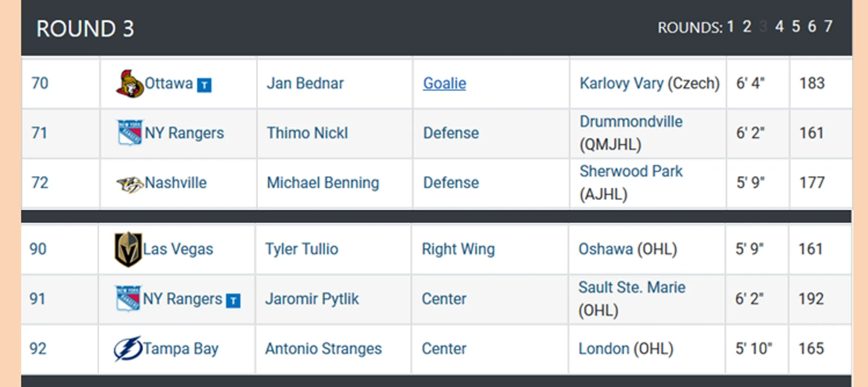The height and width of the screenshot is (387, 868).
Task: Click the NY Rangers logo at pick 71
Action: tap(130, 133)
